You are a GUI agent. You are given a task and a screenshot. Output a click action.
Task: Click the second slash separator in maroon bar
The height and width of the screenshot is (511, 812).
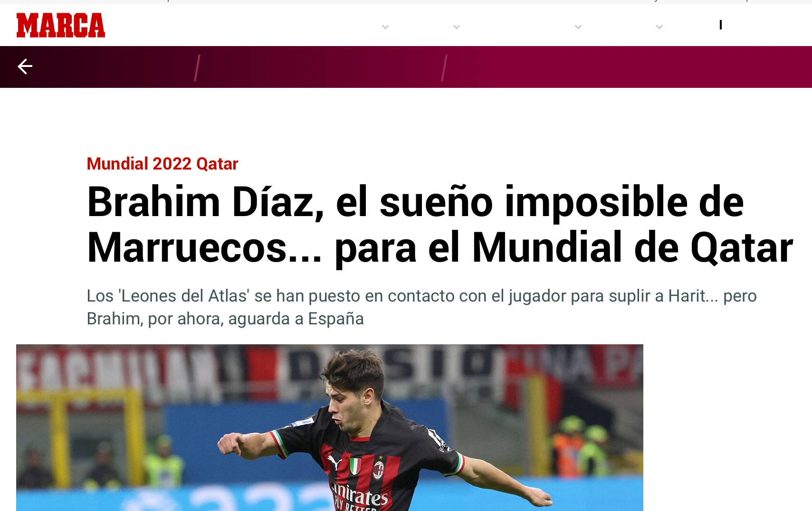click(x=444, y=67)
